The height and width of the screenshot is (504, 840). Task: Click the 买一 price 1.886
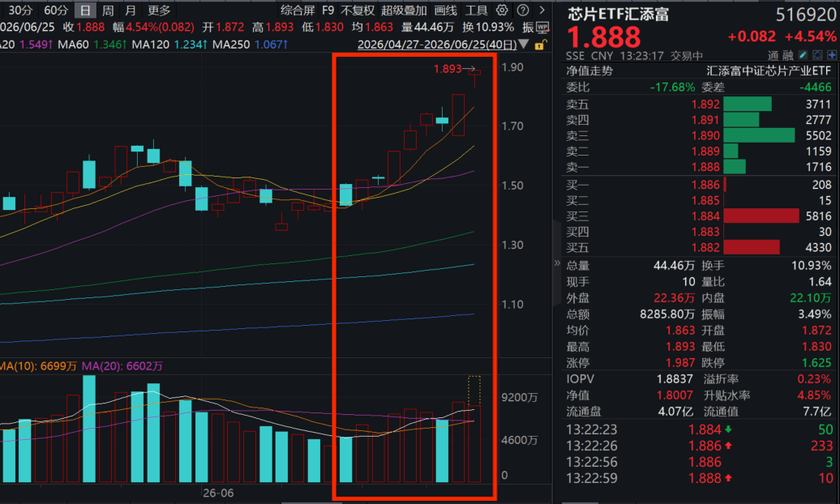(x=705, y=185)
